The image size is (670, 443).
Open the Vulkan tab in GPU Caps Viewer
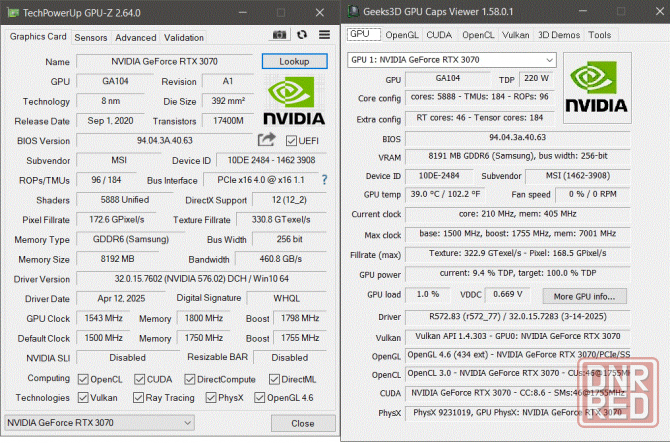(x=515, y=35)
